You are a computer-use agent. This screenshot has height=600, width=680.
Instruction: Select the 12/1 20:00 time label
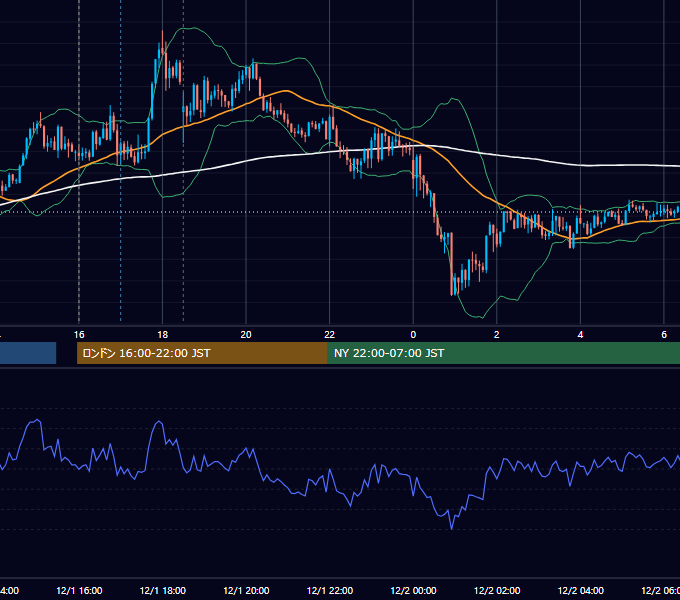point(246,590)
